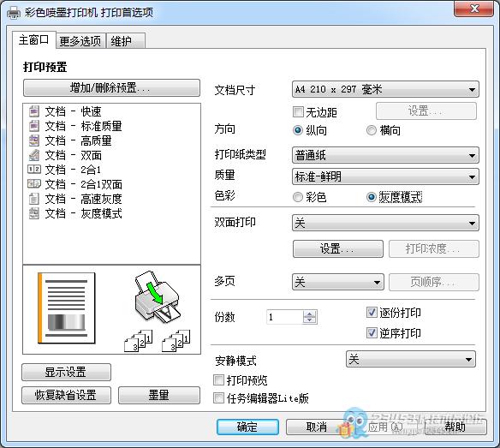Click the 墨量 ink level button
Image resolution: width=500 pixels, height=448 pixels.
coord(159,396)
